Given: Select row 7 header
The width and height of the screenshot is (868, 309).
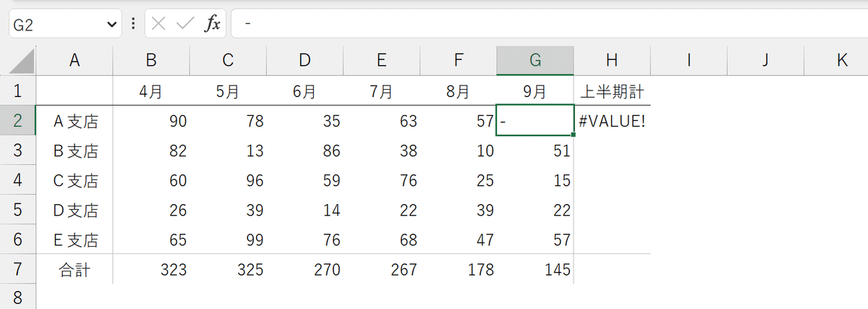Looking at the screenshot, I should [18, 269].
